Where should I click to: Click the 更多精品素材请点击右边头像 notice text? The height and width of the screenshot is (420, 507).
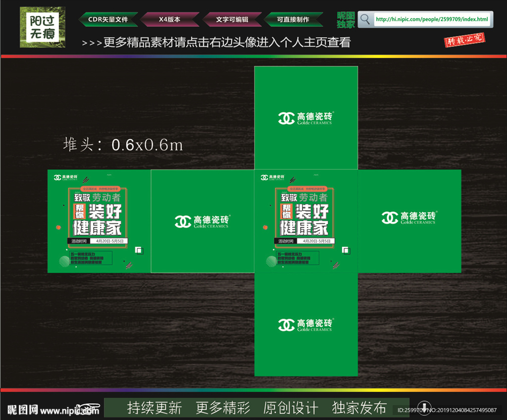point(216,43)
